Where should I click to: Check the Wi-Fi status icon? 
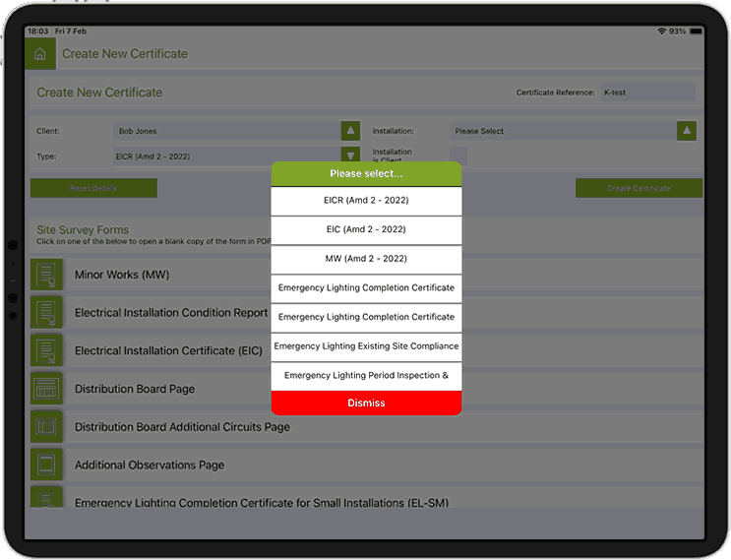coord(661,31)
